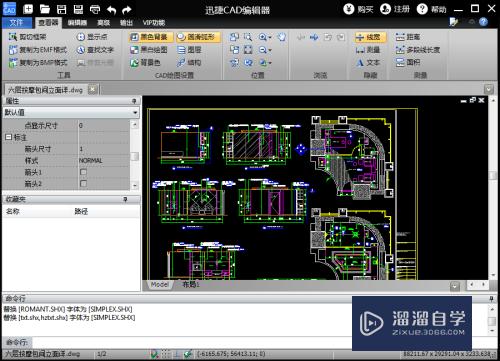Click the 多段线长度 polyline length tool
The width and height of the screenshot is (500, 361).
[418, 50]
